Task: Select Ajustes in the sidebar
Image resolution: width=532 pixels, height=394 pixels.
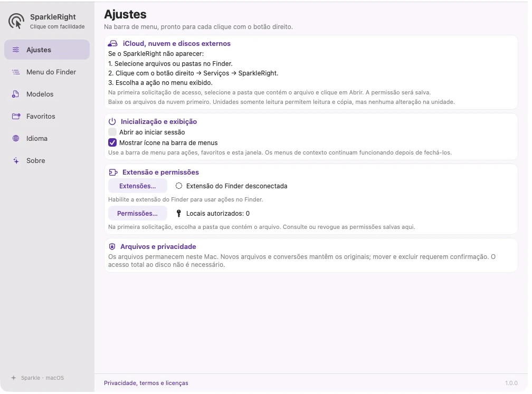Action: tap(47, 50)
